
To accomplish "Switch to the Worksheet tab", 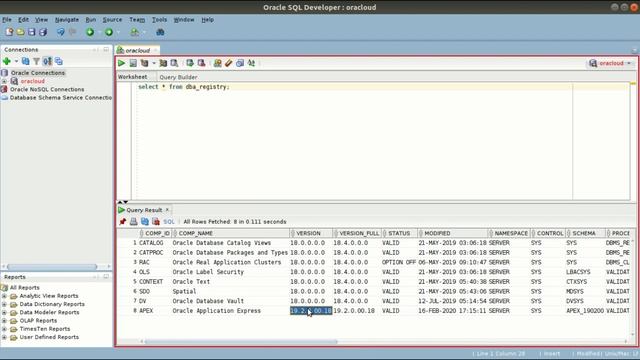I will [x=133, y=77].
